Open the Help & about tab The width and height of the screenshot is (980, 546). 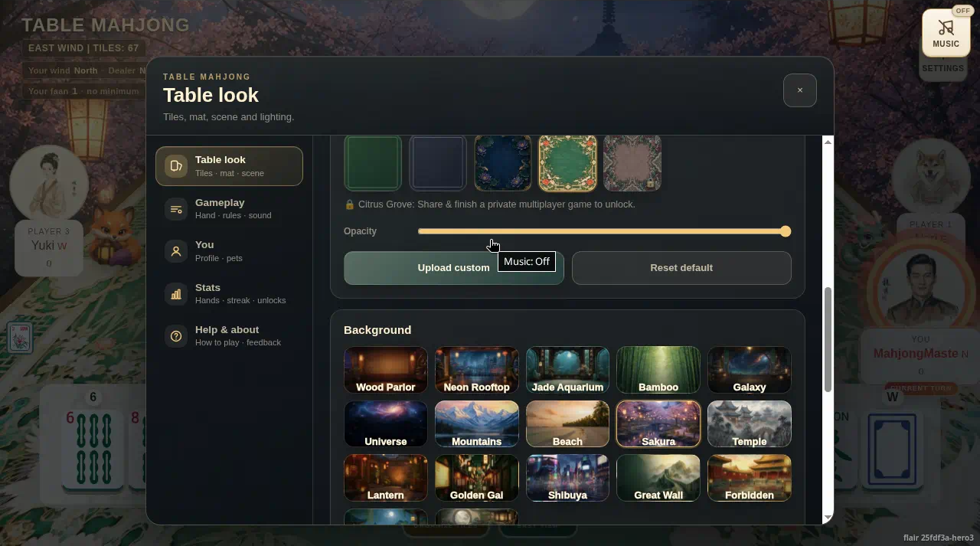coord(229,336)
